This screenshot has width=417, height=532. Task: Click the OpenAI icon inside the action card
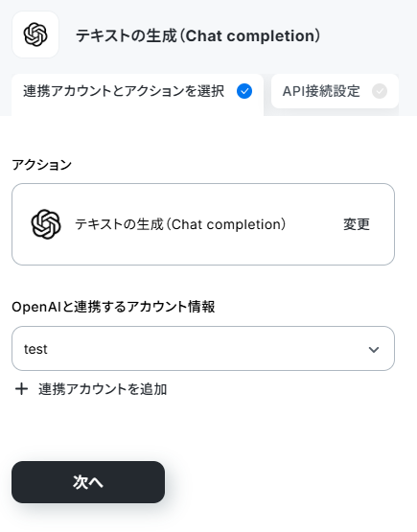46,224
